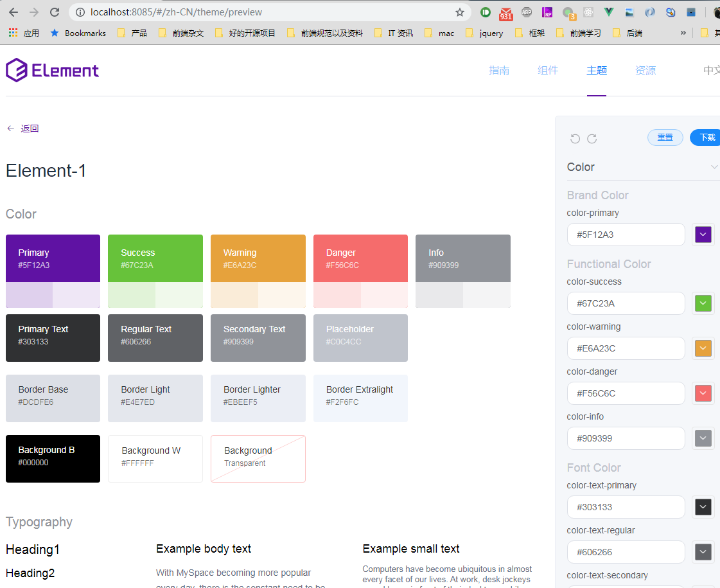Click the Success #67C23A color swatch
Image resolution: width=720 pixels, height=588 pixels.
(x=155, y=258)
